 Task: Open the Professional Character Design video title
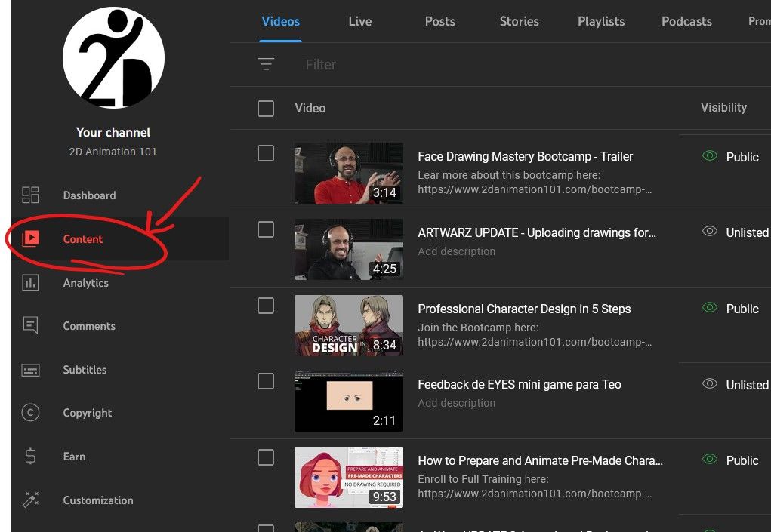(x=524, y=309)
